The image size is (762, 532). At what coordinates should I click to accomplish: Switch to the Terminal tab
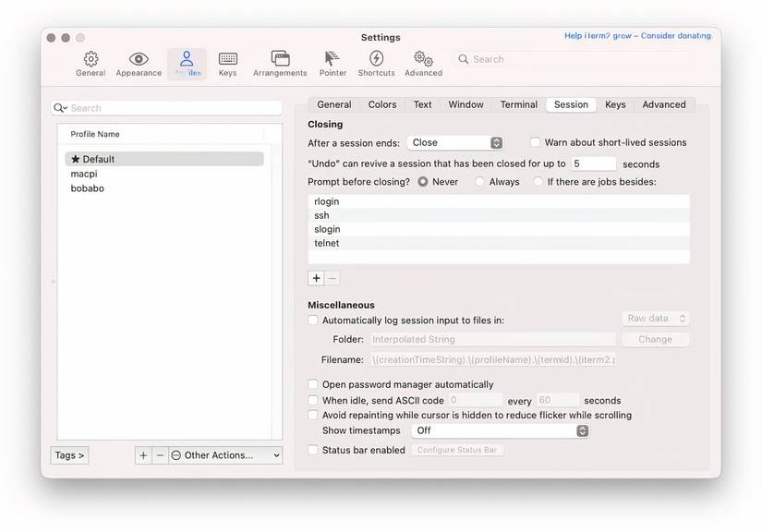(518, 104)
